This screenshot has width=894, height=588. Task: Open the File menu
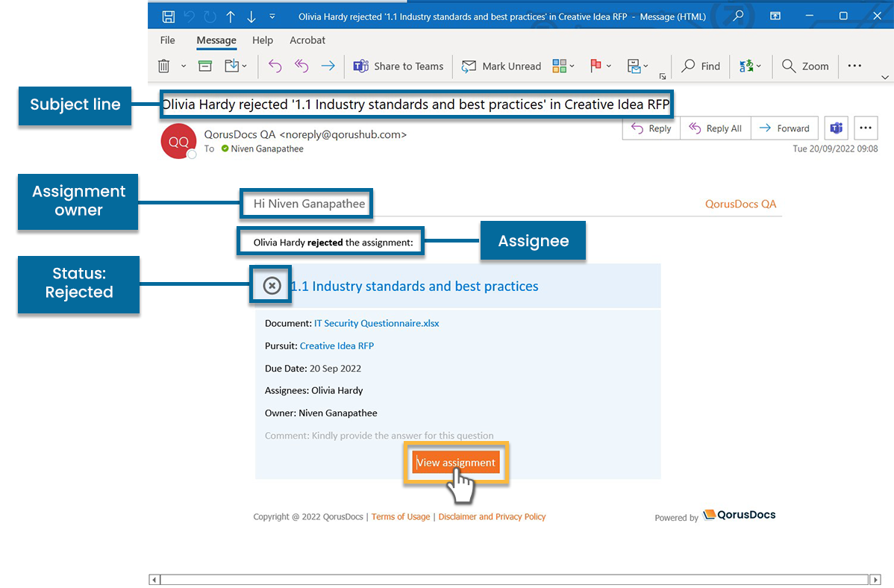click(x=168, y=40)
